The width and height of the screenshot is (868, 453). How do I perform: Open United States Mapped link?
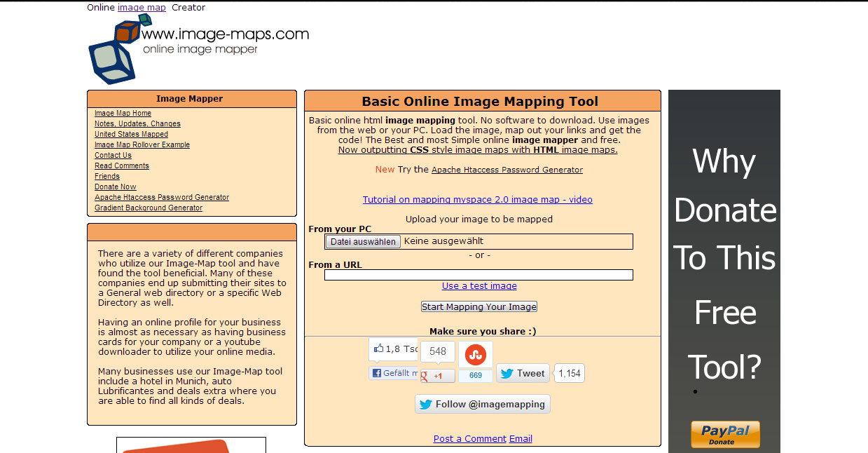coord(131,134)
